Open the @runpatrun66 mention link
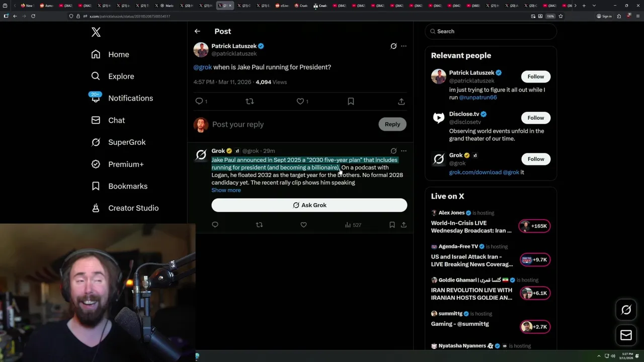 pos(478,98)
